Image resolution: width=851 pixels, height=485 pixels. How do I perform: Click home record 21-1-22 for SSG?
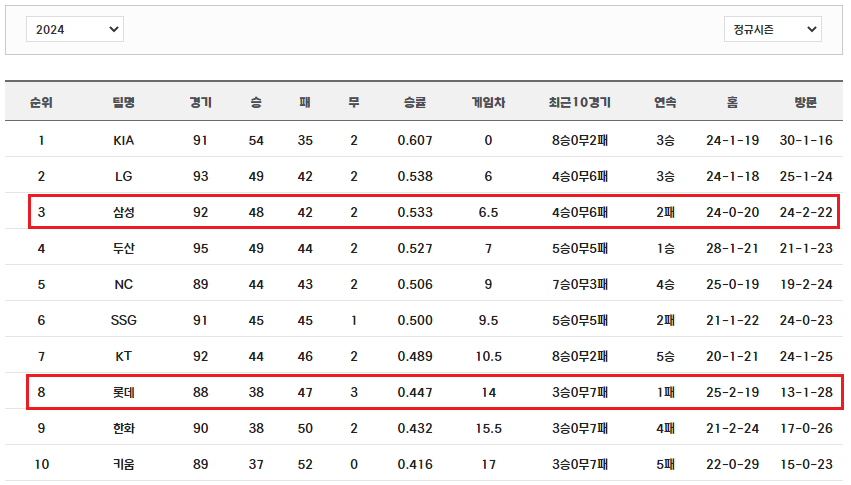point(733,320)
